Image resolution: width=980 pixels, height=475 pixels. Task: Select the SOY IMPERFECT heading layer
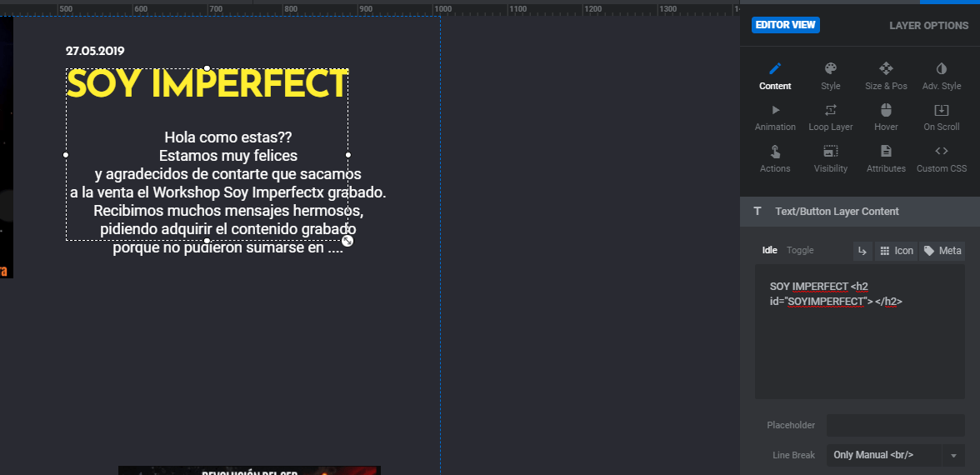(207, 84)
